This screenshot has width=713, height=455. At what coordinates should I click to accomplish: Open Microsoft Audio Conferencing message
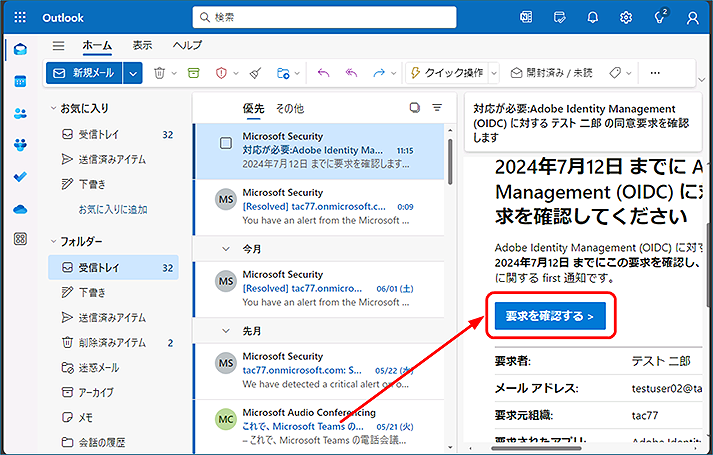click(319, 426)
